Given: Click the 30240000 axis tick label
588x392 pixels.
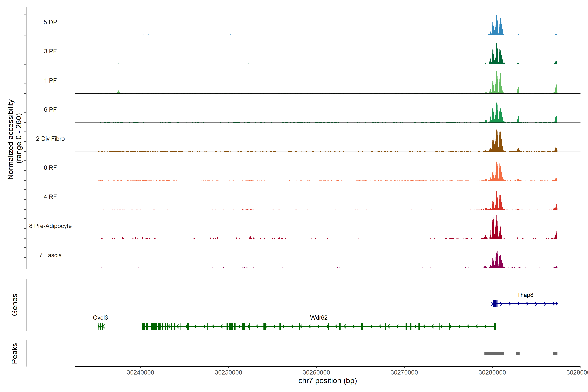Looking at the screenshot, I should (x=140, y=373).
